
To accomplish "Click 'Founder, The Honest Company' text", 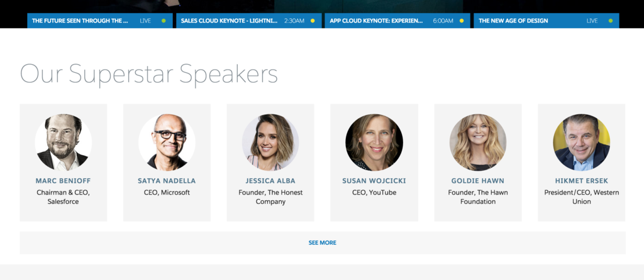I will pos(270,197).
